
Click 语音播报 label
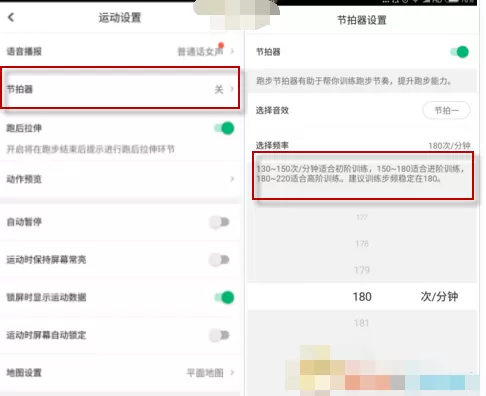pyautogui.click(x=24, y=51)
